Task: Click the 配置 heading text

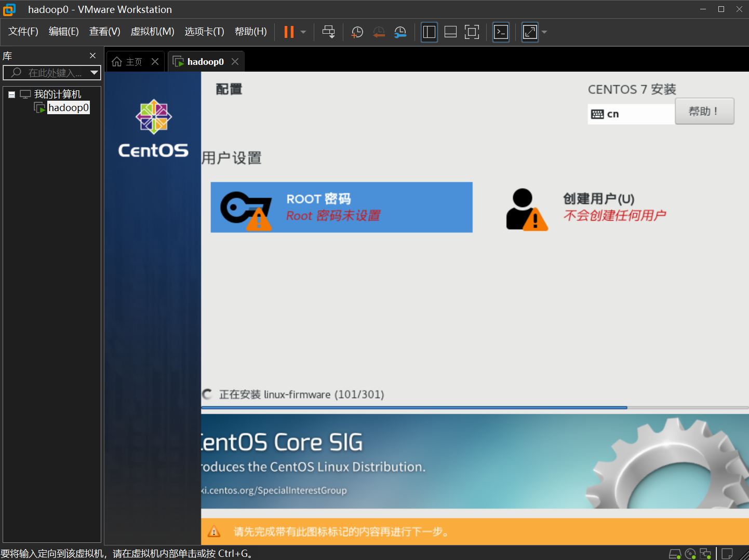Action: (229, 89)
